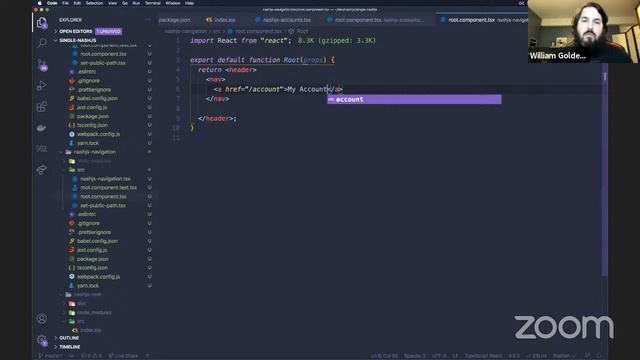Open nashjs-navigation.tsx in the file tree
The width and height of the screenshot is (640, 360).
(105, 179)
